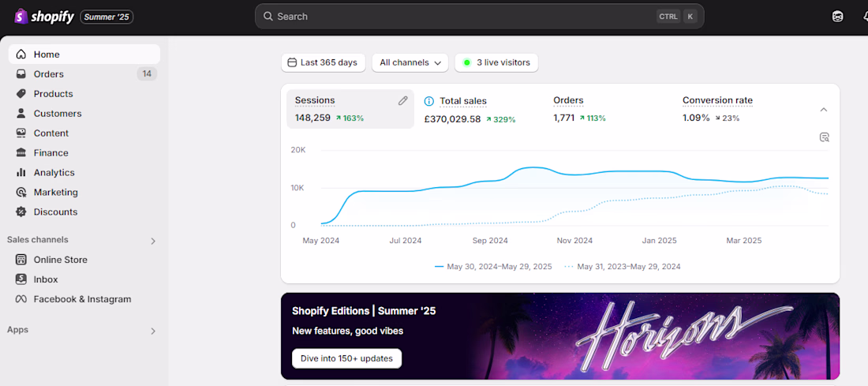868x386 pixels.
Task: Go to the Orders page
Action: [49, 74]
